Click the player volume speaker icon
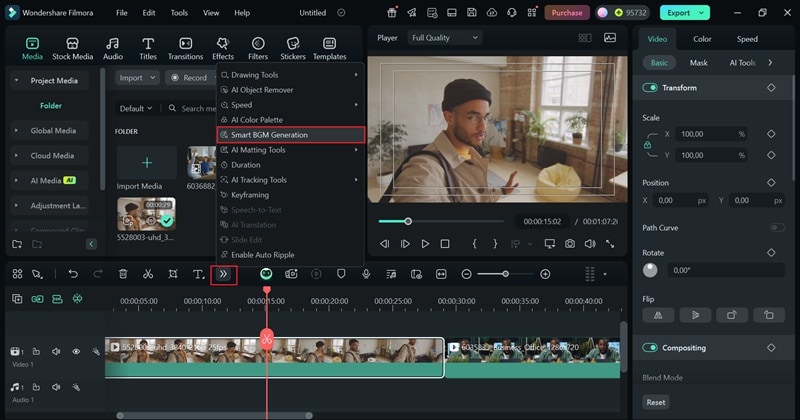This screenshot has height=420, width=800. (x=590, y=244)
